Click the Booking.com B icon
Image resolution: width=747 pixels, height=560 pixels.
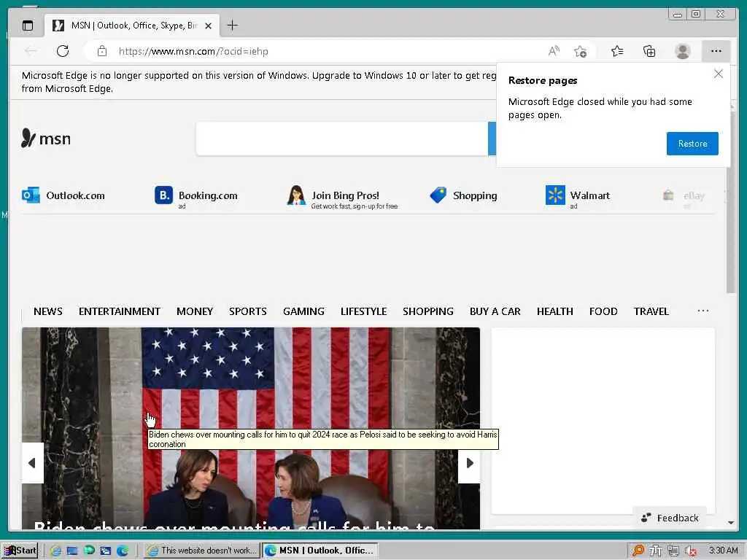[164, 195]
